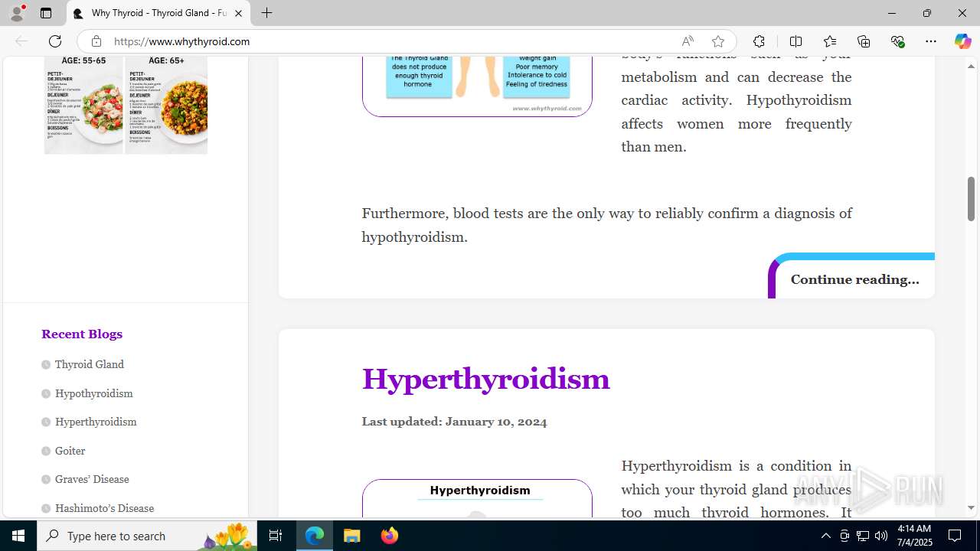Viewport: 980px width, 551px height.
Task: Open Task View on taskbar
Action: click(x=276, y=536)
